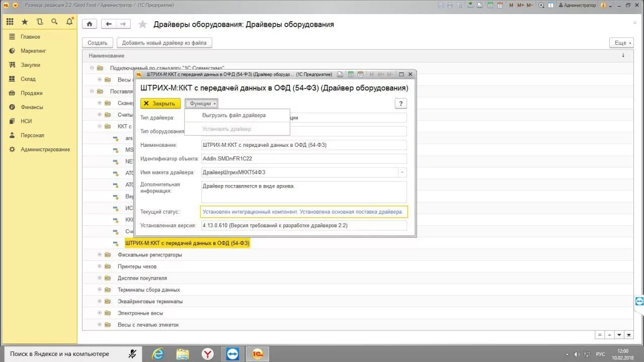Open TeamViewer from the taskbar
Screen dimensions: 644x362
pyautogui.click(x=232, y=353)
